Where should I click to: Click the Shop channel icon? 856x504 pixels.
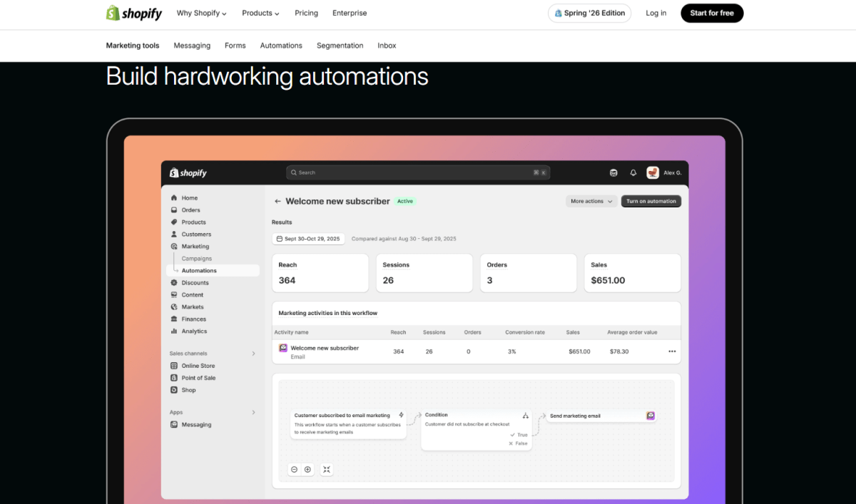point(174,390)
